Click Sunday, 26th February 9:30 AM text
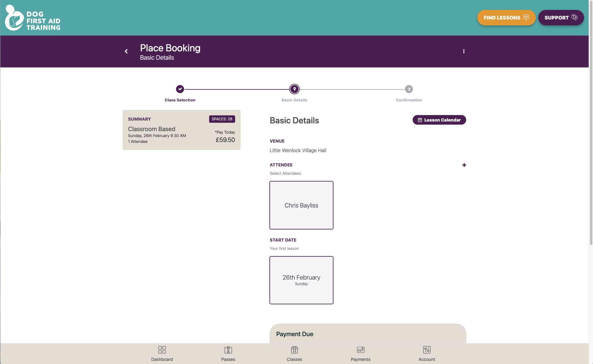Screen dimensions: 593x364 pos(157,136)
